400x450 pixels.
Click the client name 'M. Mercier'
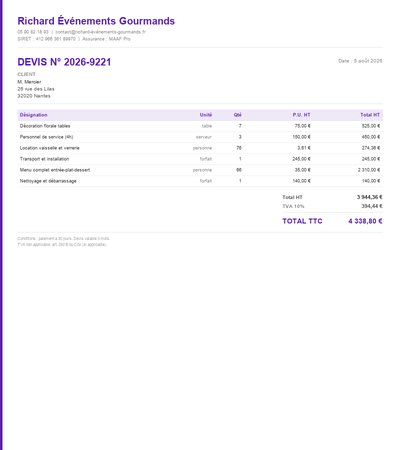click(x=29, y=82)
